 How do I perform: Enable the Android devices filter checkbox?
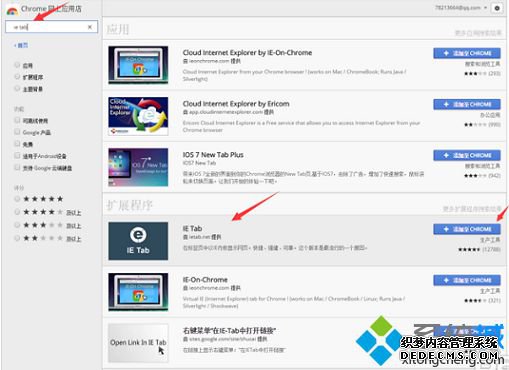point(17,156)
